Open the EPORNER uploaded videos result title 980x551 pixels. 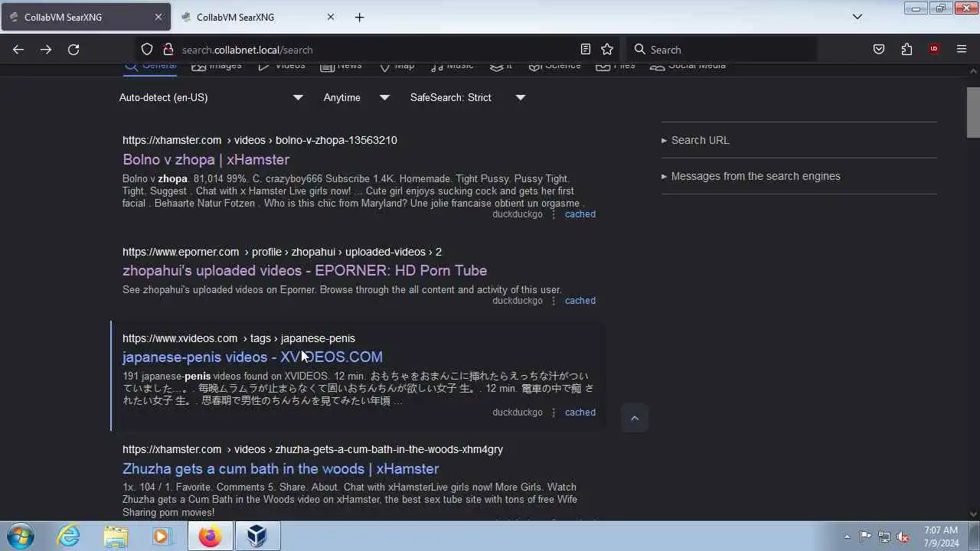tap(305, 270)
